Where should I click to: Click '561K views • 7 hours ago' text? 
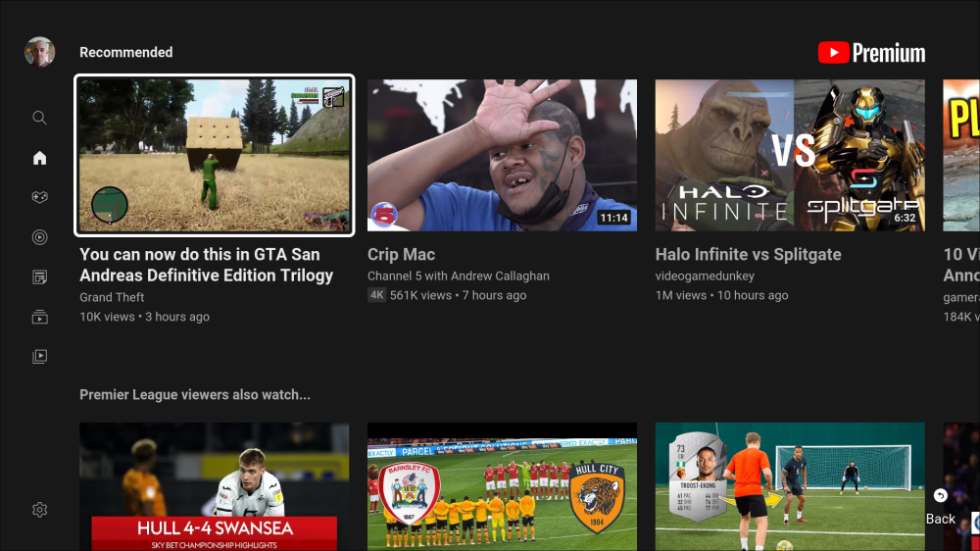tap(458, 295)
